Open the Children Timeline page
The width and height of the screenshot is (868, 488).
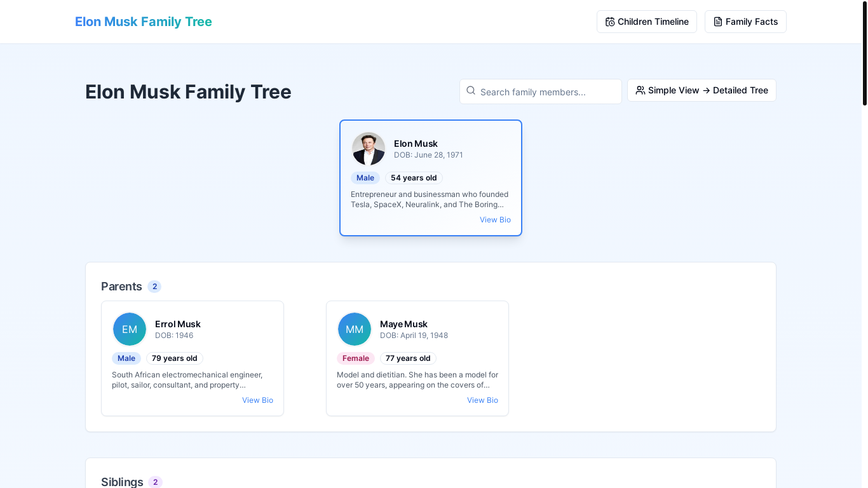click(647, 22)
